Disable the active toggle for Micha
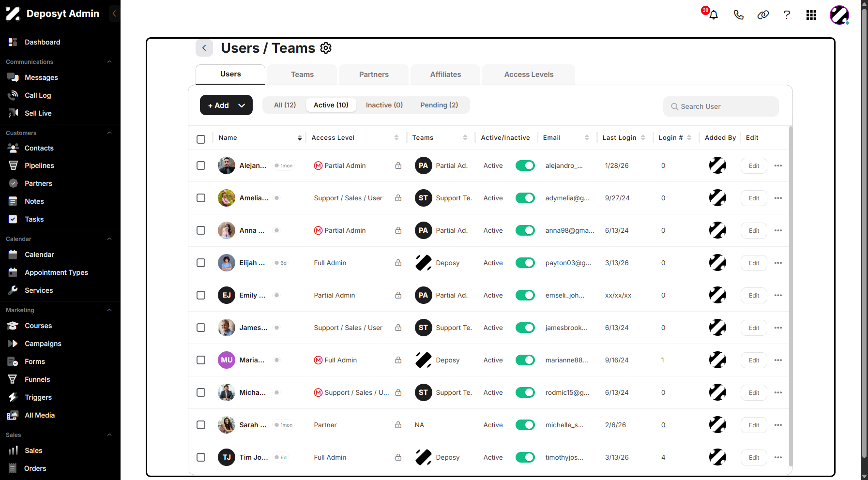 coord(525,392)
